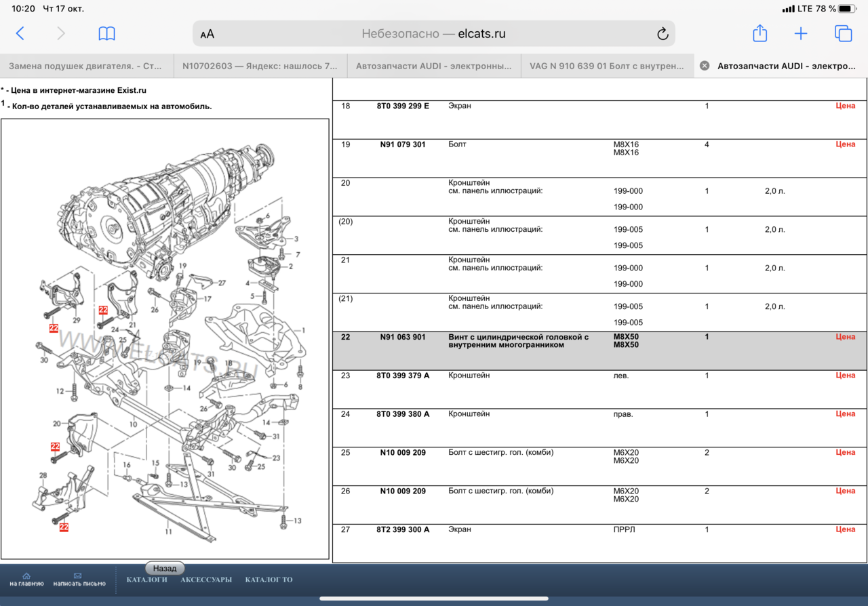Focus the elcats.ru address bar
This screenshot has width=868, height=606.
434,34
